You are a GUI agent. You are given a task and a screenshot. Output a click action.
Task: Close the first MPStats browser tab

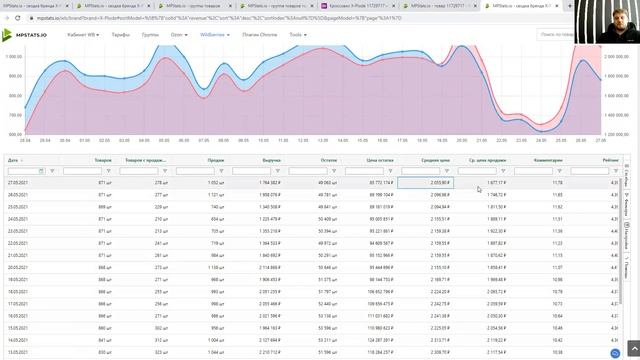(x=67, y=6)
